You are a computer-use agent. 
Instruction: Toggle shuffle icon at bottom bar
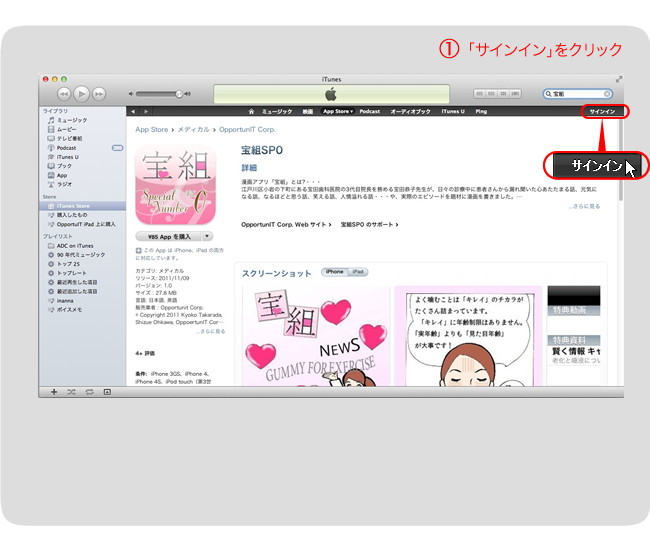[71, 391]
